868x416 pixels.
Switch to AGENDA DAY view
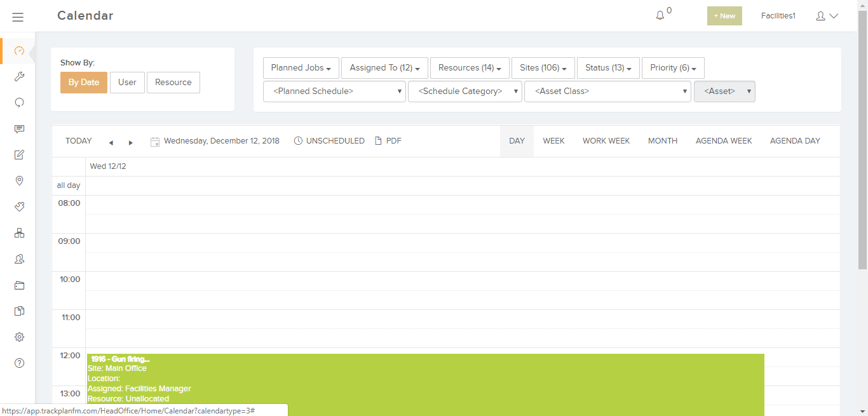795,141
